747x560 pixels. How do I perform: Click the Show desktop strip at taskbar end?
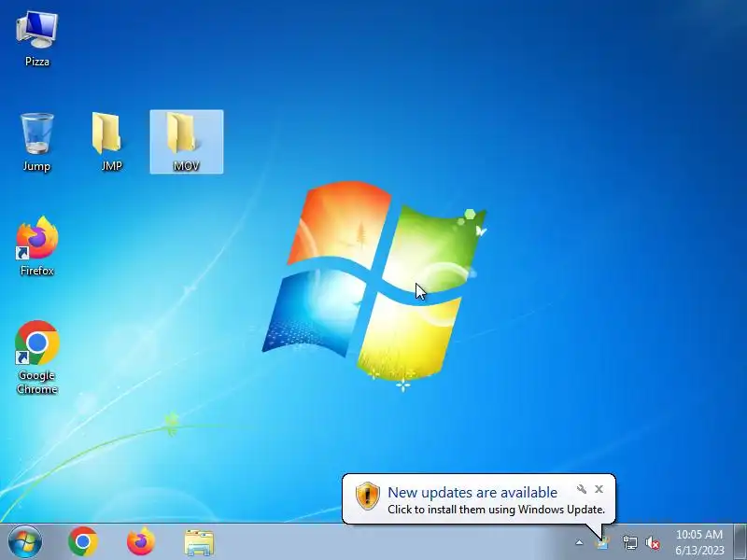pos(740,542)
